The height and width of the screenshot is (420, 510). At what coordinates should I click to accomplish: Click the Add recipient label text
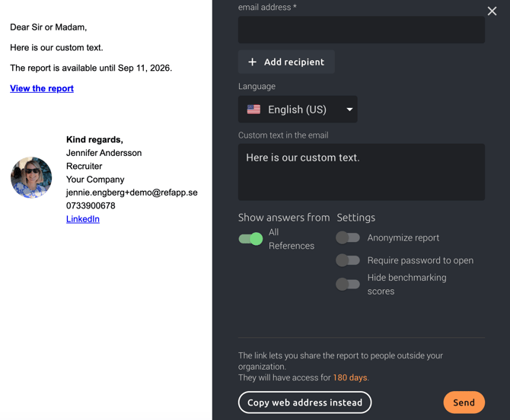(294, 62)
